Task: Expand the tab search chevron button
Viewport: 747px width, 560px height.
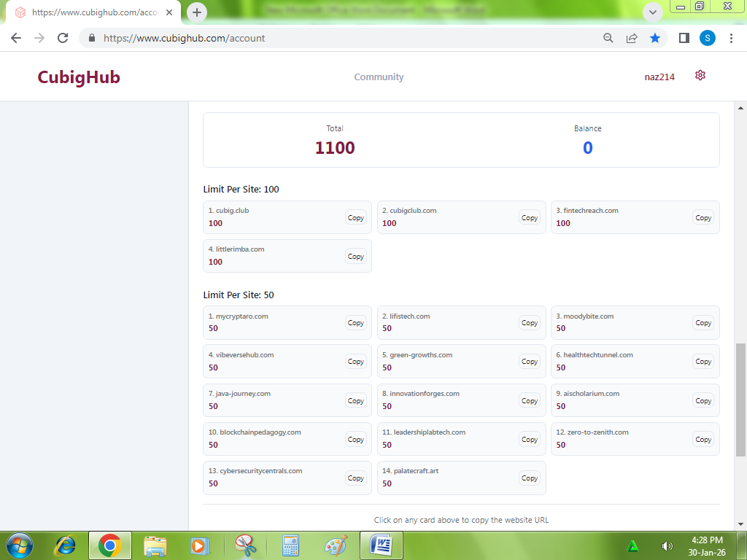Action: [652, 12]
